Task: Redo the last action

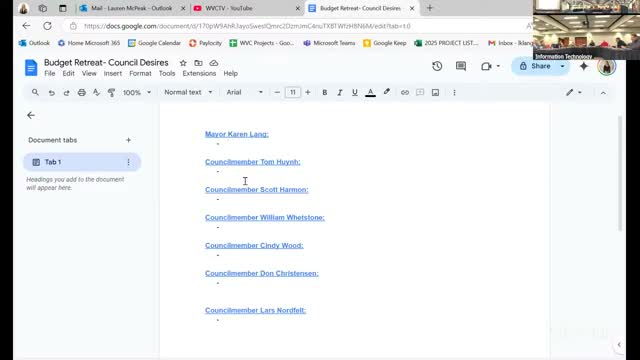Action: click(x=66, y=93)
